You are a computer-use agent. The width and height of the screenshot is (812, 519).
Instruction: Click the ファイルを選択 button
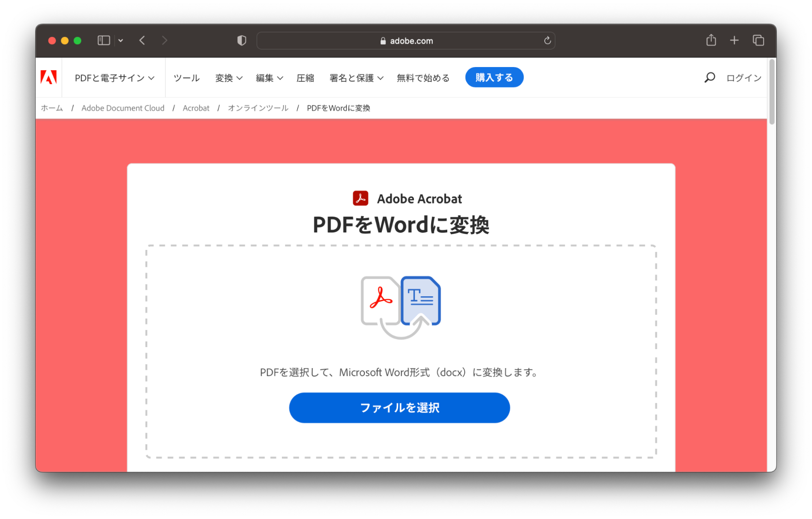(x=399, y=408)
